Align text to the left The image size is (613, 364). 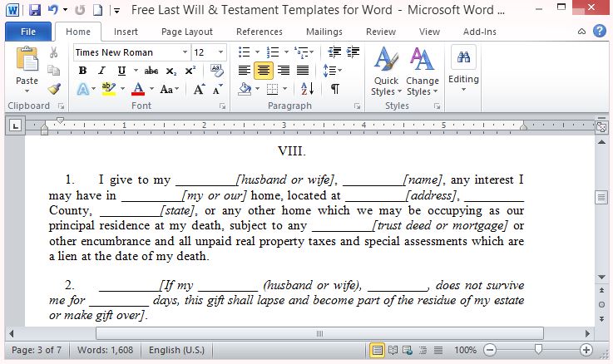tap(245, 71)
